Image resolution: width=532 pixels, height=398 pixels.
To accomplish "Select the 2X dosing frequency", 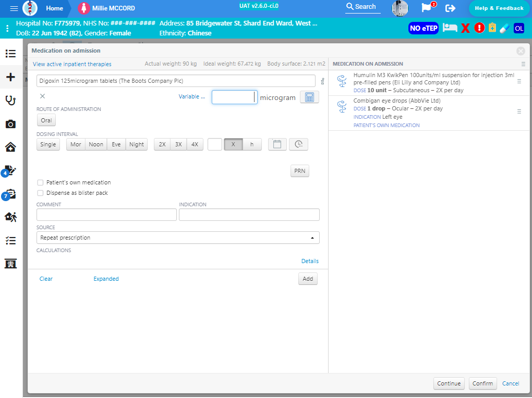I will [162, 144].
